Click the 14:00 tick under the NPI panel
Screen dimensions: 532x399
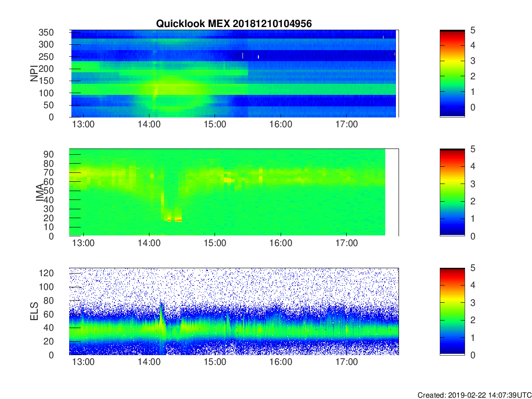149,125
